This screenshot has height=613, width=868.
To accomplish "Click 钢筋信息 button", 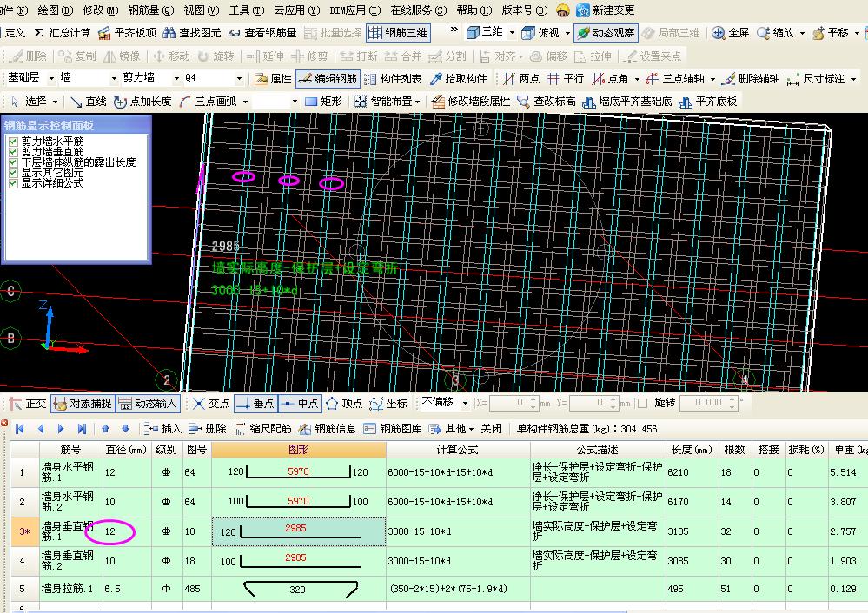I will (328, 428).
